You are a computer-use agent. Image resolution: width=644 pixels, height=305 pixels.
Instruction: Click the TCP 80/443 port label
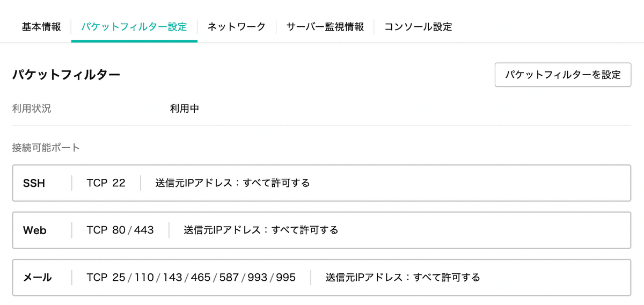point(120,230)
